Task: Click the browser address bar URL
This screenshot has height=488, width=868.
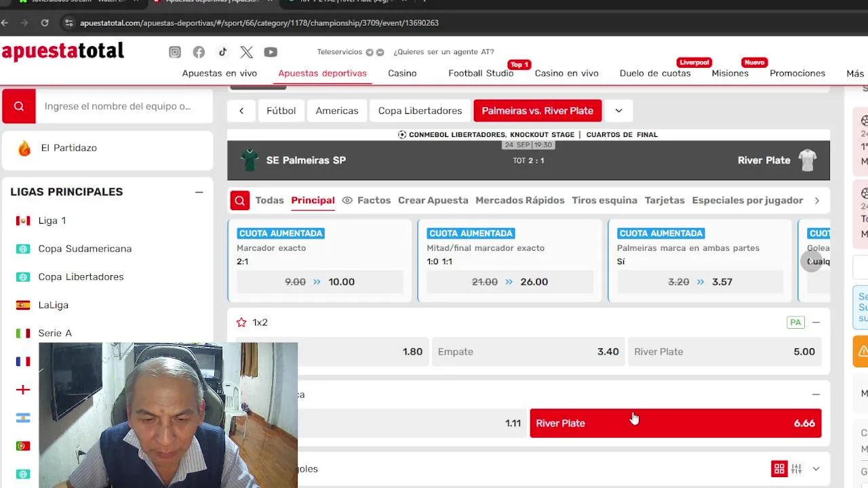Action: (259, 23)
